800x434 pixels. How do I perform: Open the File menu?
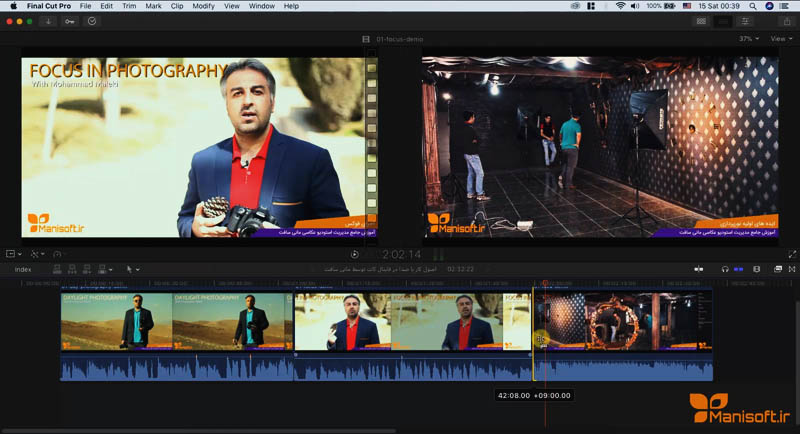click(x=85, y=6)
